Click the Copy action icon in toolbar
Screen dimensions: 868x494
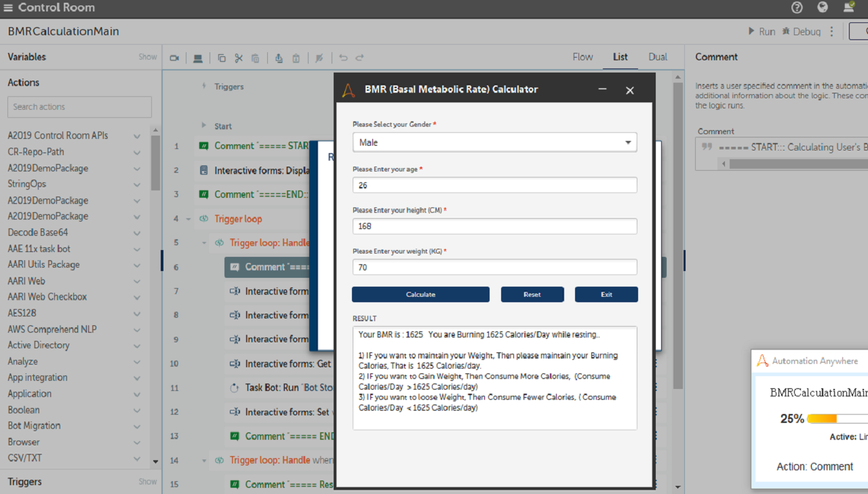coord(222,58)
